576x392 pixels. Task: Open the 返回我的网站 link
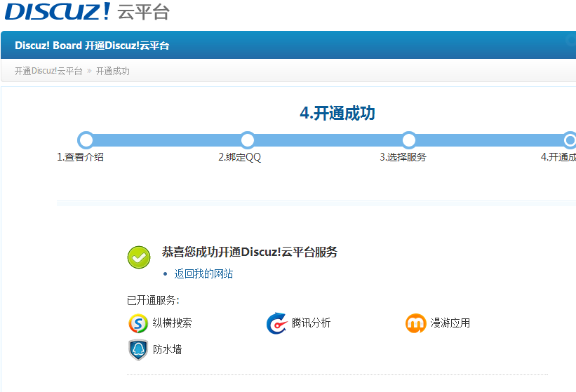[x=203, y=273]
